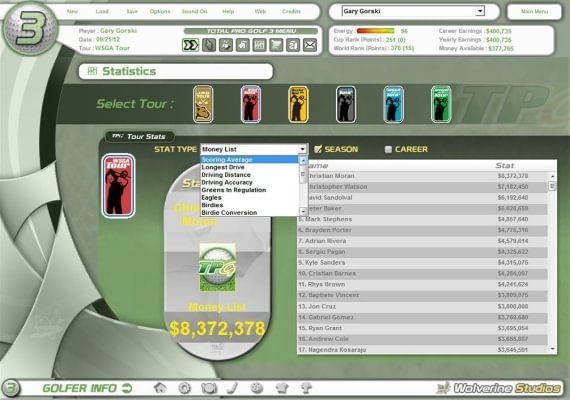Select the Brayden Porter row
570x400 pixels.
click(423, 230)
